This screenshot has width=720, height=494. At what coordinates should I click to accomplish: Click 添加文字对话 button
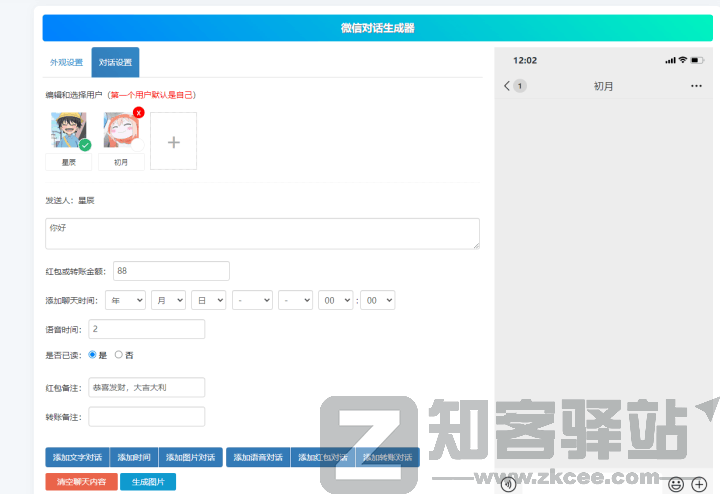click(77, 457)
